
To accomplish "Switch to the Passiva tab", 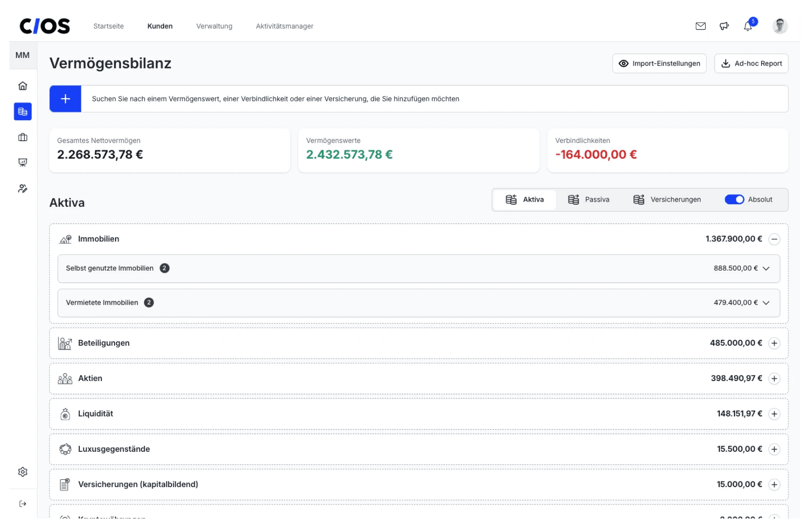I will point(588,199).
